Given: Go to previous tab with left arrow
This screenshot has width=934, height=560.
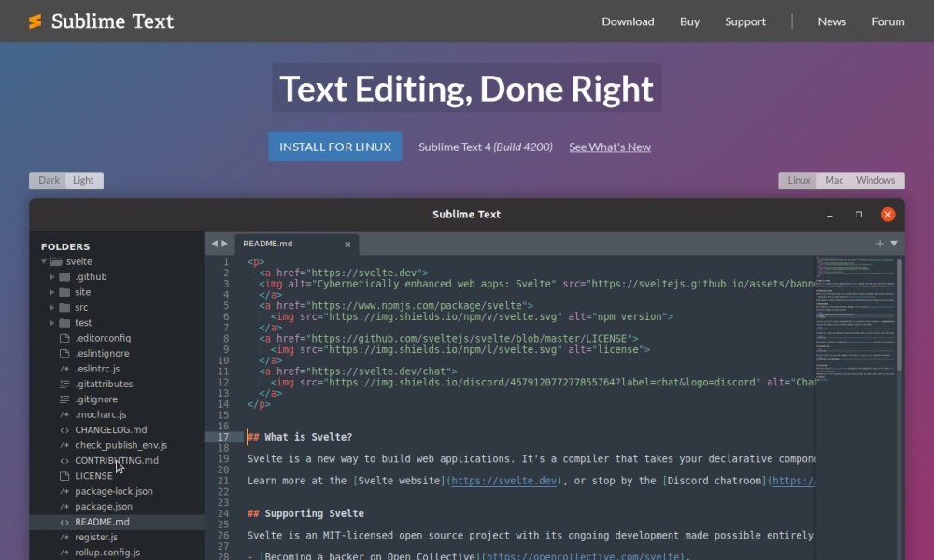Looking at the screenshot, I should pyautogui.click(x=215, y=244).
